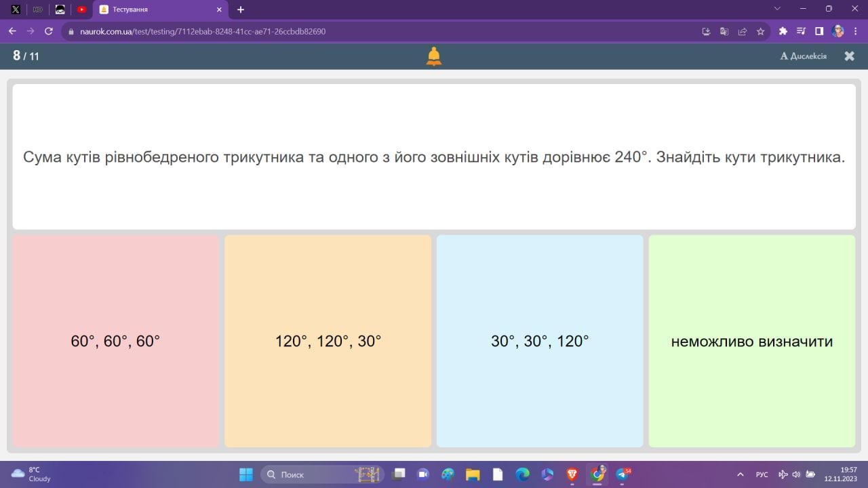The image size is (868, 488).
Task: Click the question progress counter 8 / 11
Action: click(26, 56)
